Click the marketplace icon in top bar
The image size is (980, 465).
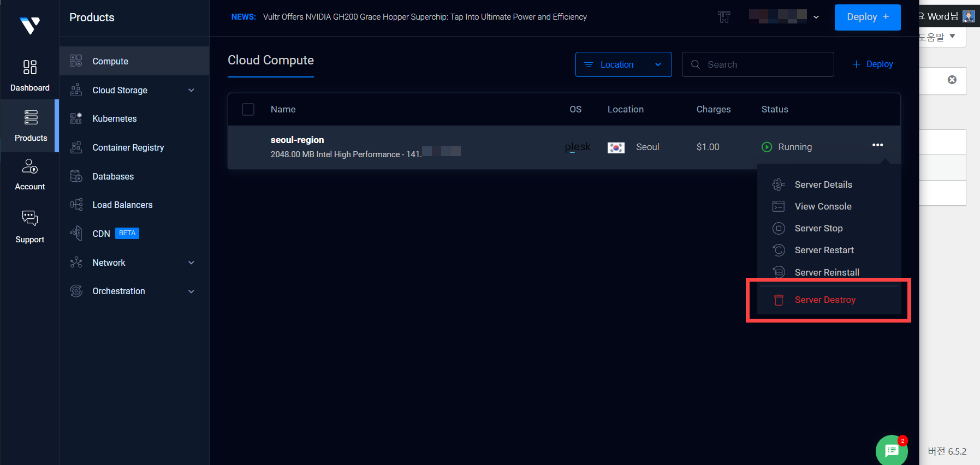pos(724,17)
